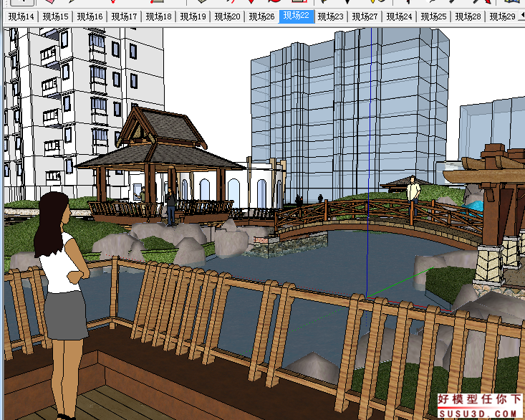Open the 现场19 scene tab
Image resolution: width=525 pixels, height=420 pixels.
[x=193, y=16]
